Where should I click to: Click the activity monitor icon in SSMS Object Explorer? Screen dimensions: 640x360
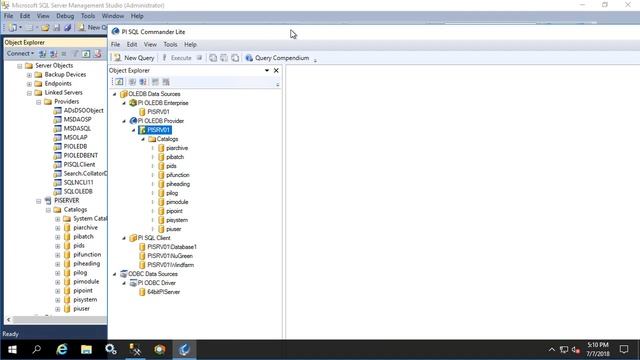click(98, 53)
